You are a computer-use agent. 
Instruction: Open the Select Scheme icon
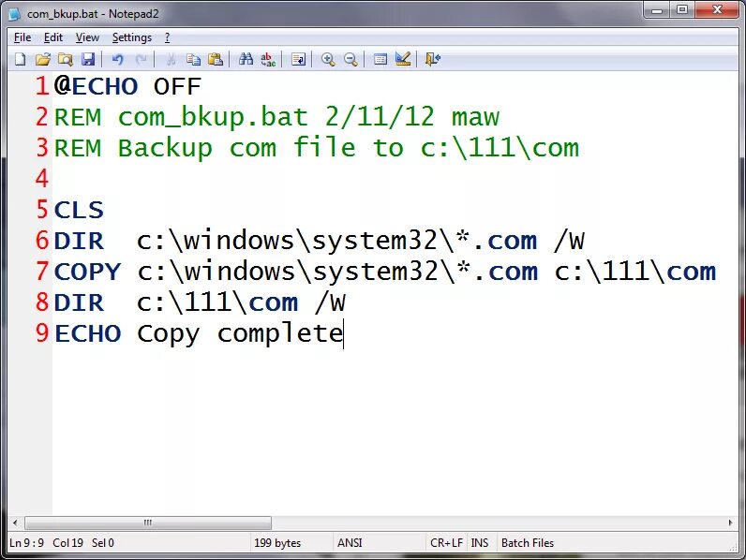pos(380,59)
